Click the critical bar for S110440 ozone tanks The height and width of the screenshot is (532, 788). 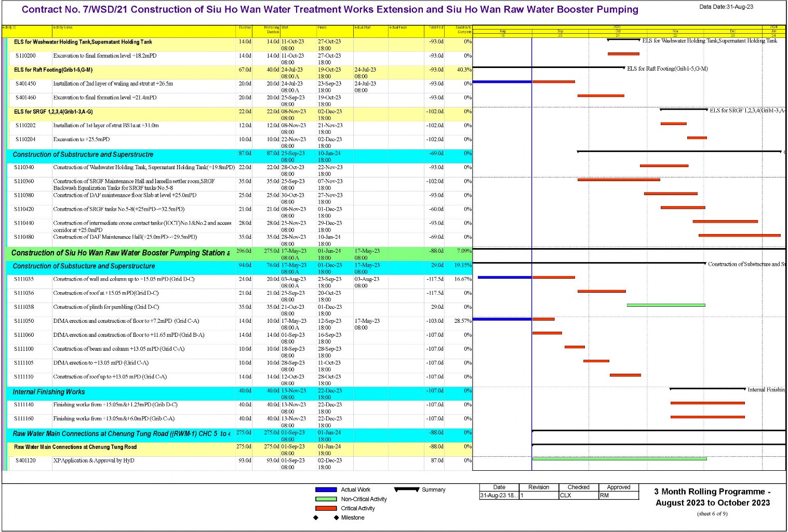(x=725, y=222)
